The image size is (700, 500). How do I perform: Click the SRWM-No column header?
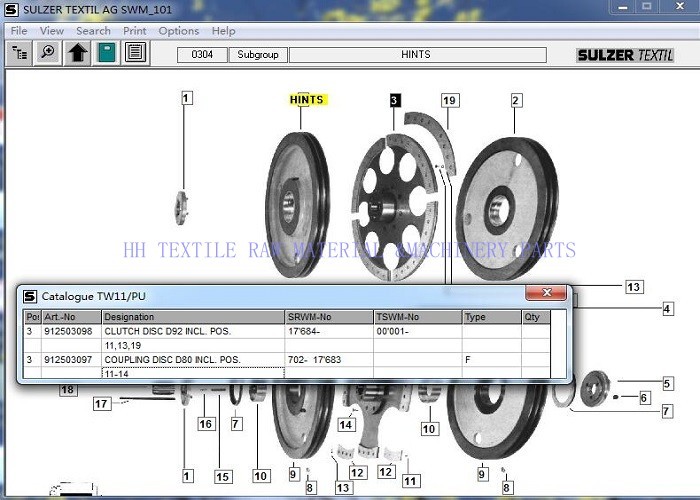click(x=329, y=317)
